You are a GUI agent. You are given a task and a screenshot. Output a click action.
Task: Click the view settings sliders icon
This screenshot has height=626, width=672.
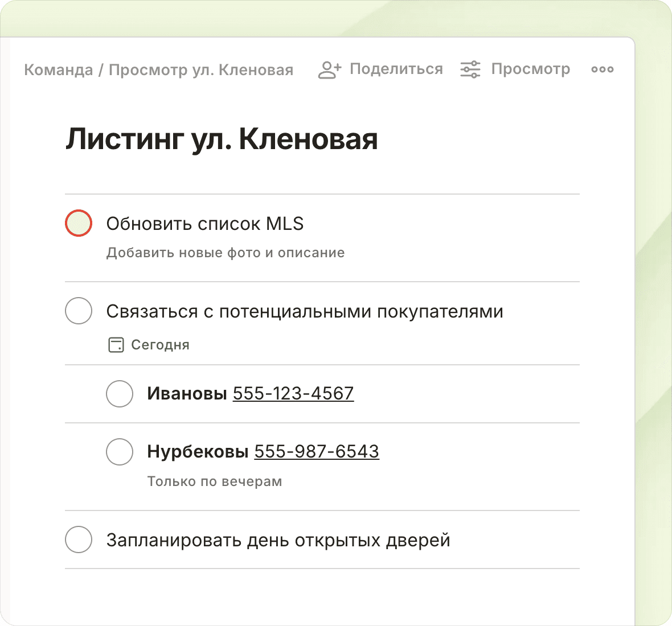(470, 69)
